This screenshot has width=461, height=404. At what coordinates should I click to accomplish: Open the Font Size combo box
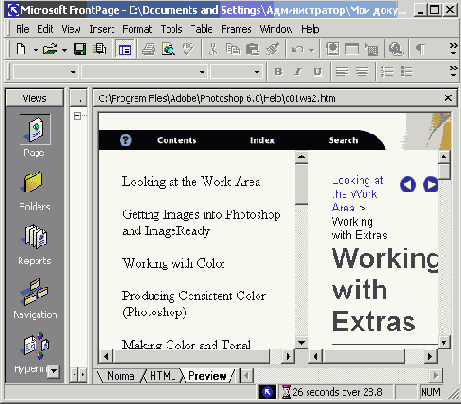point(236,72)
